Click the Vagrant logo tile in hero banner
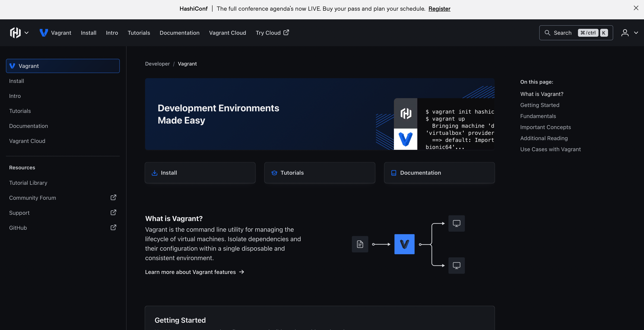 (x=405, y=139)
